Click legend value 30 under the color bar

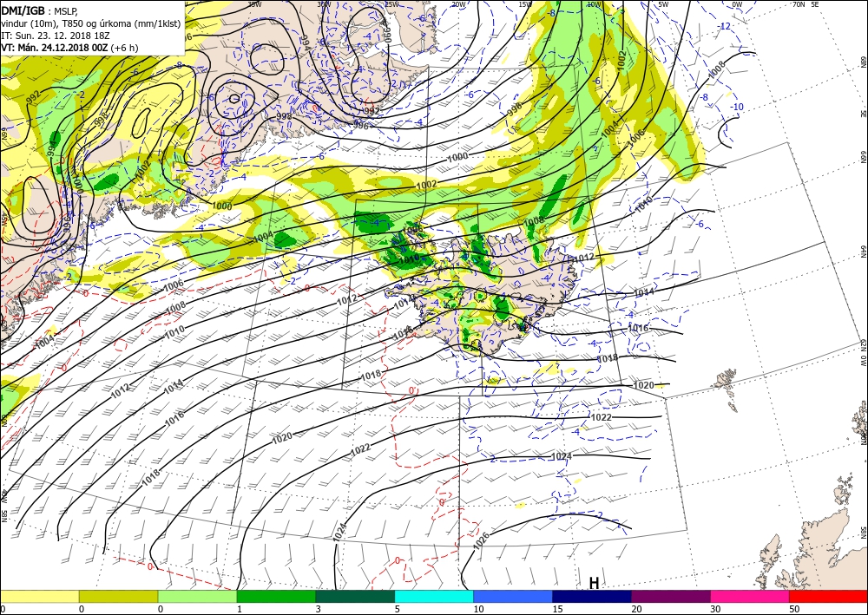pos(716,610)
